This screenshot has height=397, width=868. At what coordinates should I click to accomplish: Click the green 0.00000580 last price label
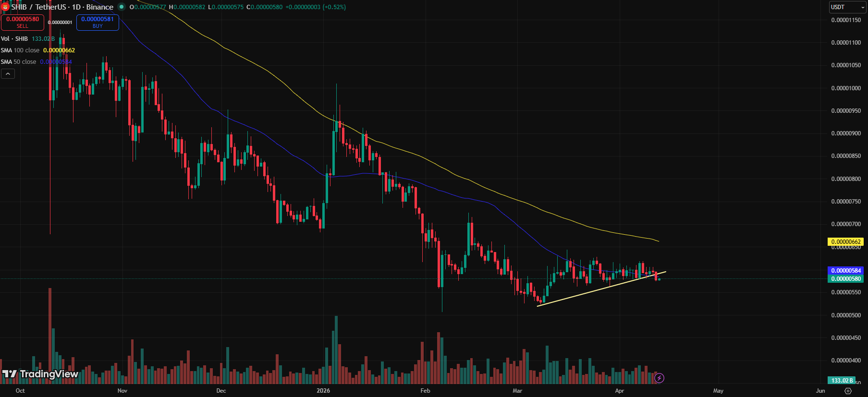(846, 279)
